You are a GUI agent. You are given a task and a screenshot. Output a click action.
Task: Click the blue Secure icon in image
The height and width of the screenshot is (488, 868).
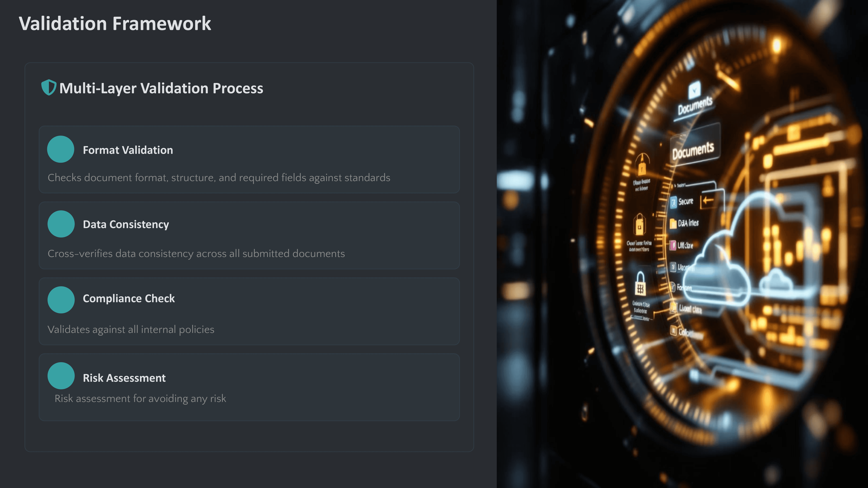673,202
